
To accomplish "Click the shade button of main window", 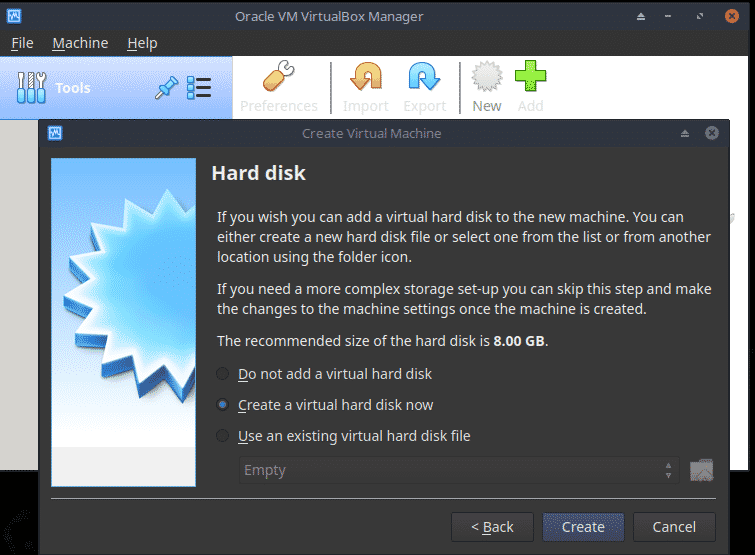I will pos(641,16).
